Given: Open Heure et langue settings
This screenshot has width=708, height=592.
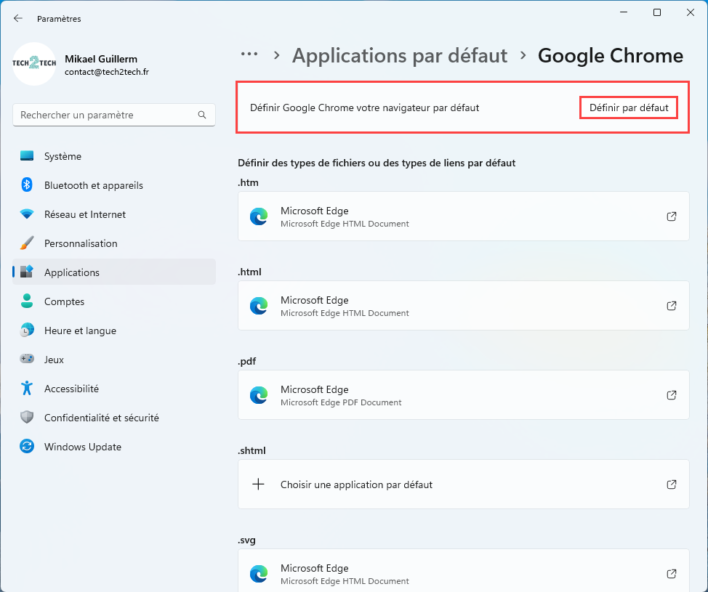Looking at the screenshot, I should [80, 330].
